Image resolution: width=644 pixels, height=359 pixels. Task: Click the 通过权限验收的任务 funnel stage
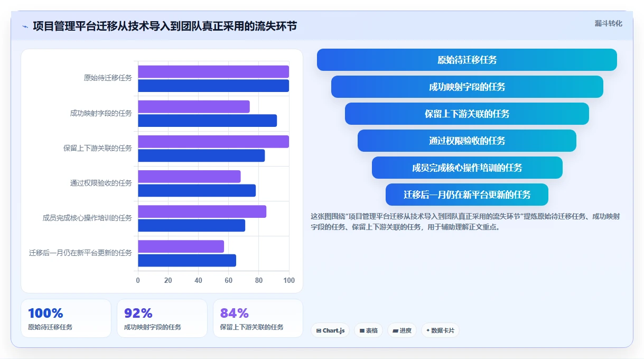coord(467,141)
